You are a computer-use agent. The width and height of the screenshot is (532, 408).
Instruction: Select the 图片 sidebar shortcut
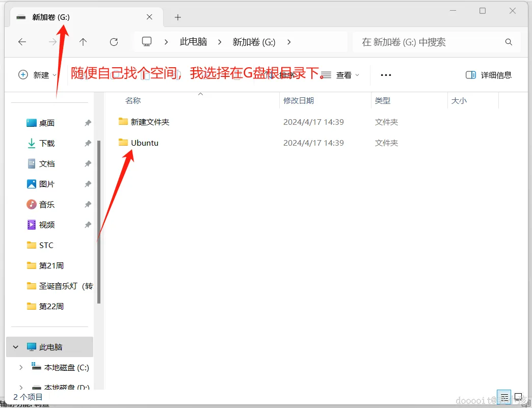45,184
